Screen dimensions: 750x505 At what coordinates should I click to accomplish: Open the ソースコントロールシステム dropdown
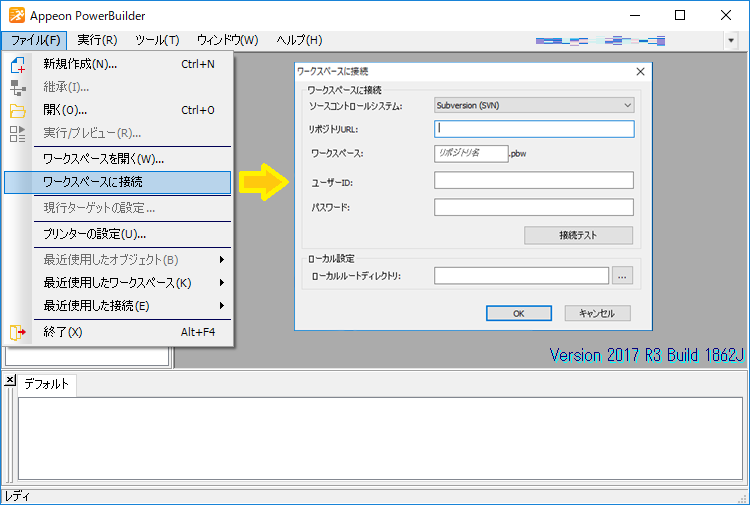pos(534,105)
